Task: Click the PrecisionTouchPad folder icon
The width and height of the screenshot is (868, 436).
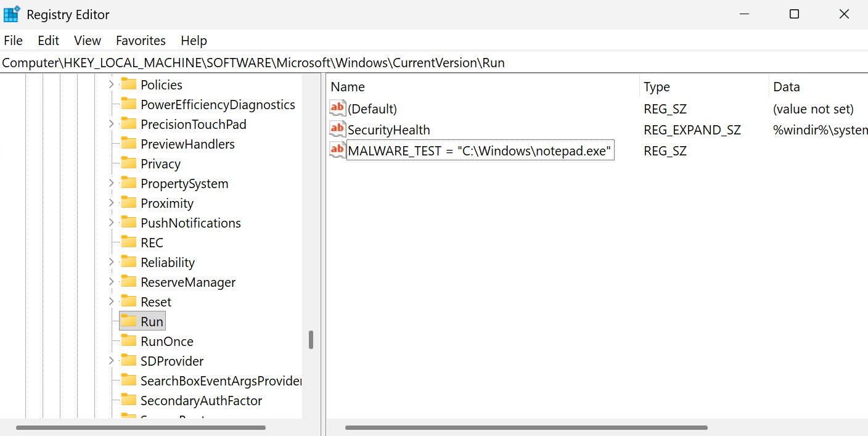Action: tap(129, 124)
